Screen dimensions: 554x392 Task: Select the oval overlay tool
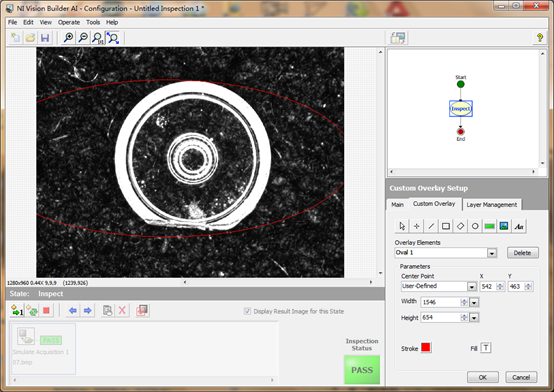click(475, 226)
